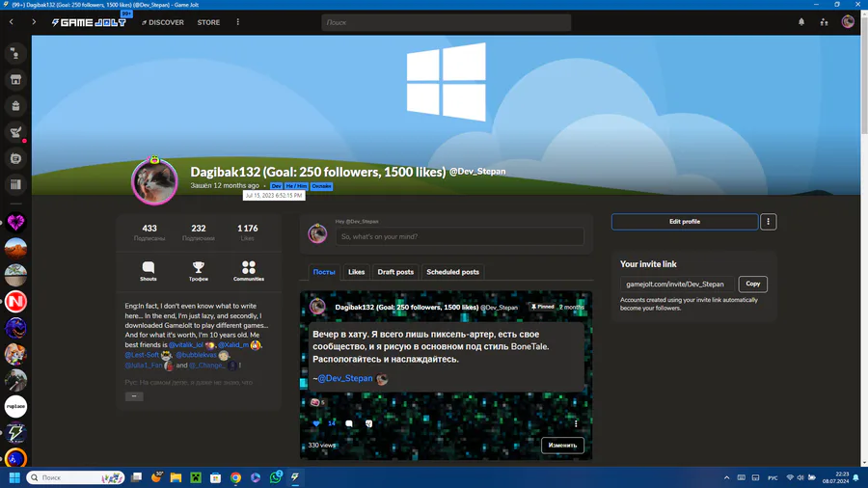868x488 pixels.
Task: Open the 'roplace' community icon
Action: point(15,407)
